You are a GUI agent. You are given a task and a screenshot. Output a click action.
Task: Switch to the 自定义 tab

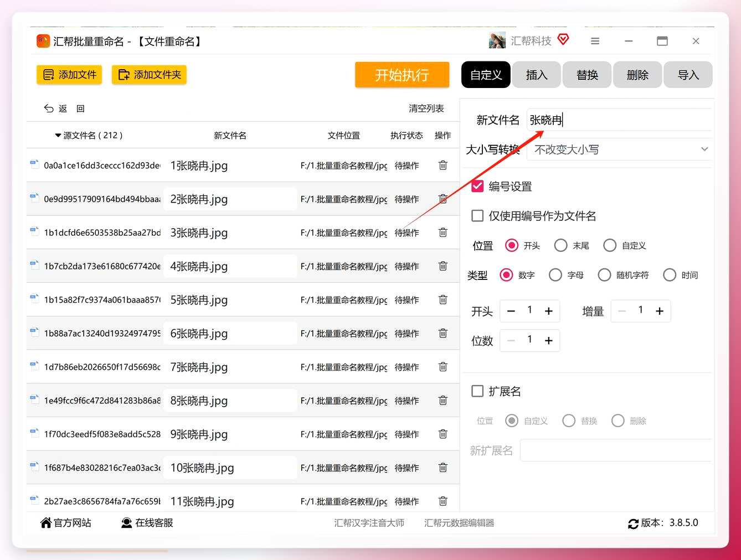[x=486, y=75]
